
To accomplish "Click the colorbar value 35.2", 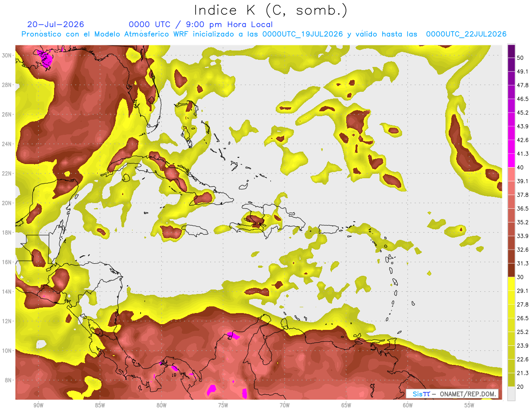I will (x=523, y=222).
